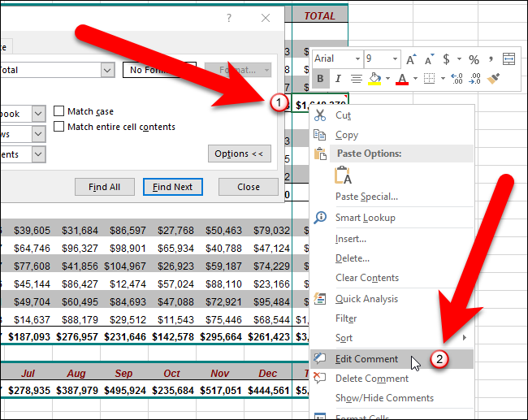Click the Close button in dialog
Screen dimensions: 528x420
[249, 187]
